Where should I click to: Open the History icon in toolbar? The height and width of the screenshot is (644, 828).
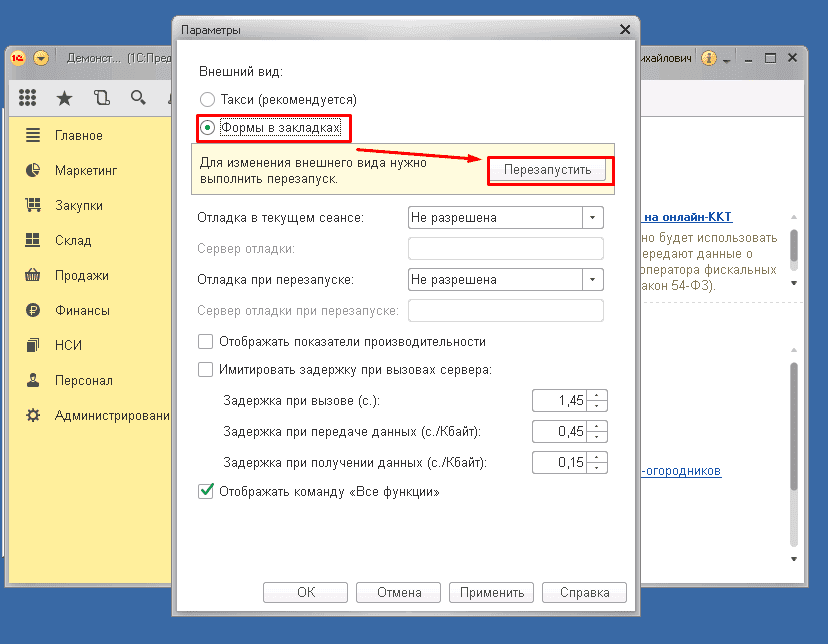point(100,97)
